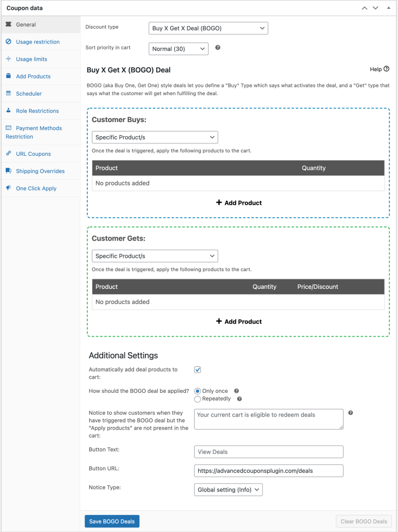
Task: Open the Discount type dropdown
Action: point(208,28)
